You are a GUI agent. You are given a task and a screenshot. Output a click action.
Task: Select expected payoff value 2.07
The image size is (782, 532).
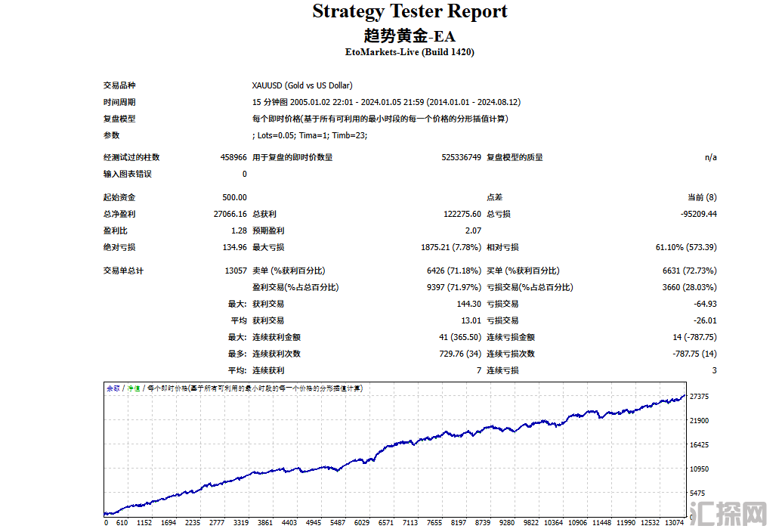point(473,230)
